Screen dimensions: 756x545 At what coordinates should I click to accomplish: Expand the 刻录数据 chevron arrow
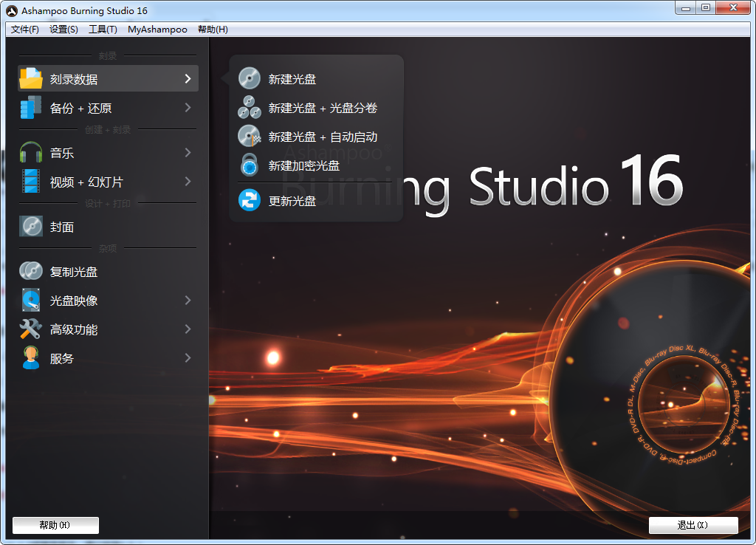[188, 78]
